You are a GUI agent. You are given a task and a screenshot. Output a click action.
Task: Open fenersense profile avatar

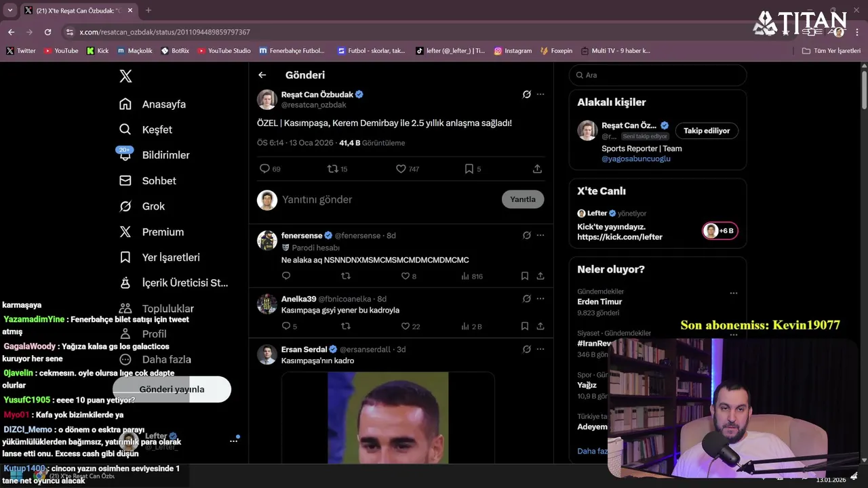pos(267,240)
